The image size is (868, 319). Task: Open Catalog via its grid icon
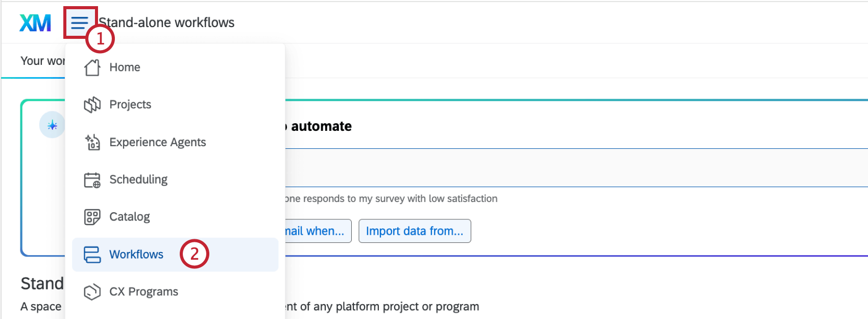(x=92, y=216)
